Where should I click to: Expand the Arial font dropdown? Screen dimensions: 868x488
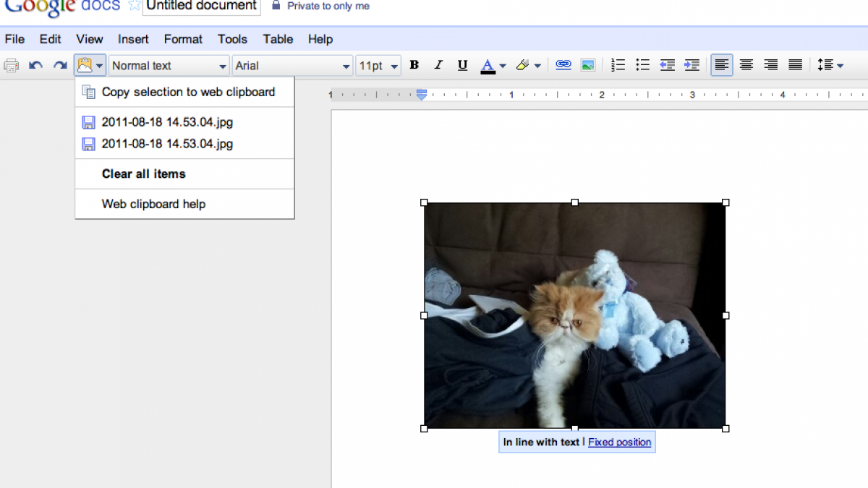pyautogui.click(x=292, y=66)
